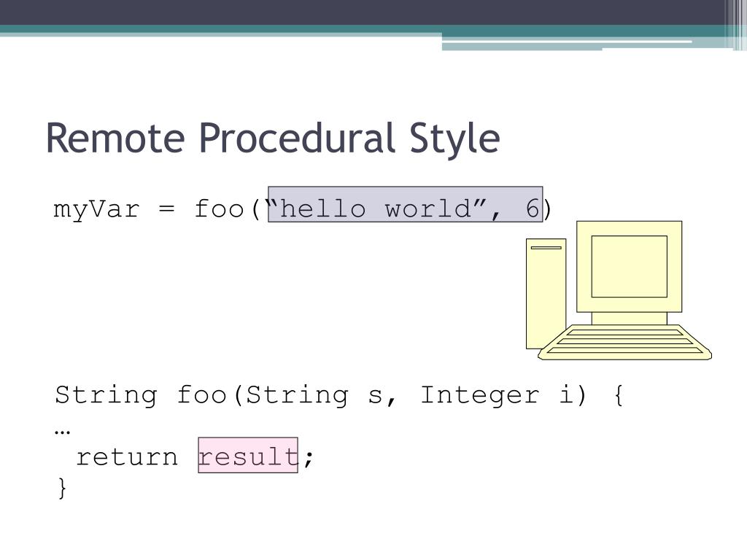The height and width of the screenshot is (560, 747).
Task: Click the slide title "Remote Procedural Style"
Action: (x=273, y=139)
